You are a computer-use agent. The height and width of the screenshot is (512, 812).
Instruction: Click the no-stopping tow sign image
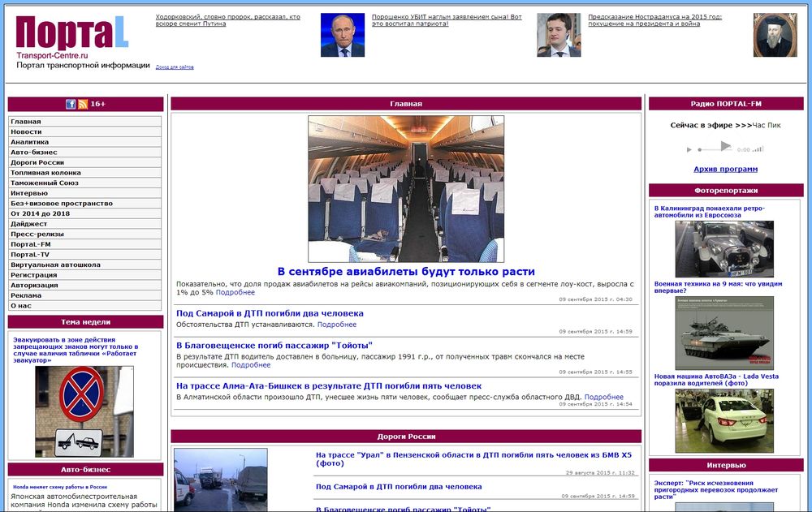click(84, 411)
